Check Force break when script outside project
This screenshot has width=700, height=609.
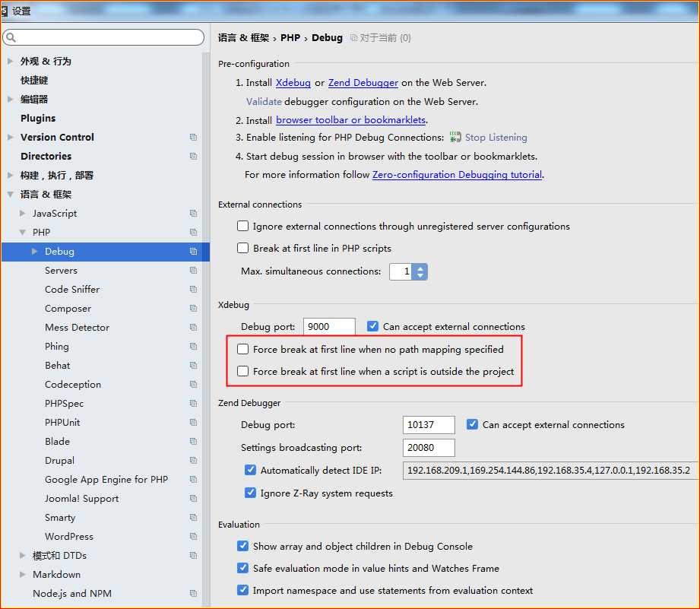(x=243, y=371)
